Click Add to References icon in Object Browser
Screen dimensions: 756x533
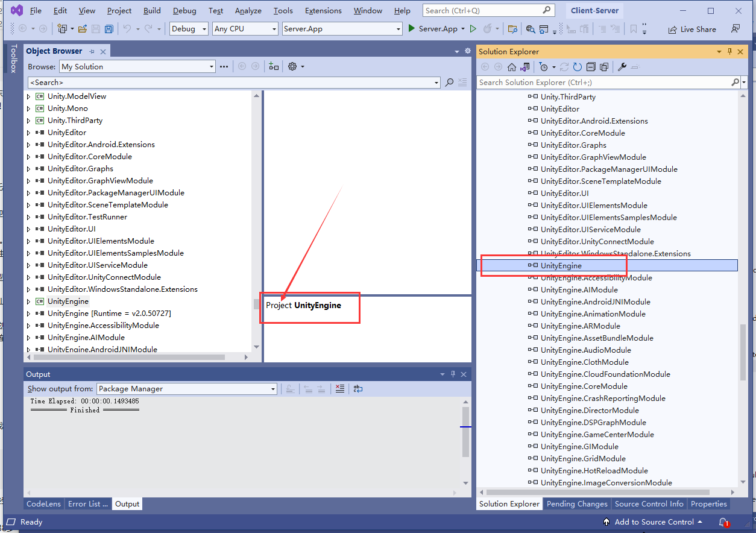[274, 66]
